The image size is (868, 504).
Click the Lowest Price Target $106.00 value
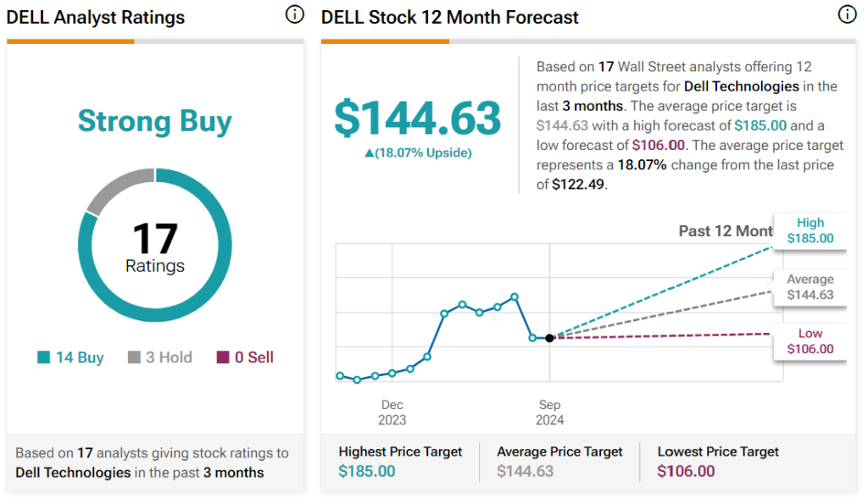point(686,471)
